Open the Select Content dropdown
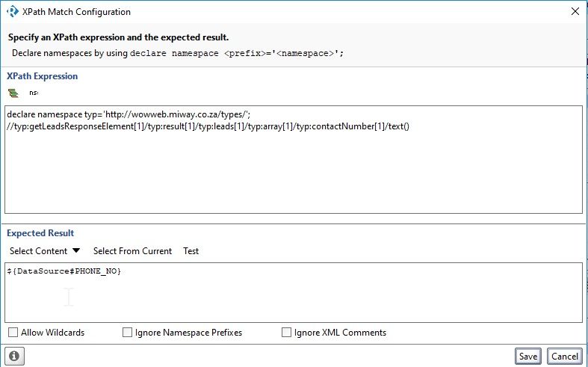The image size is (588, 367). pyautogui.click(x=38, y=251)
